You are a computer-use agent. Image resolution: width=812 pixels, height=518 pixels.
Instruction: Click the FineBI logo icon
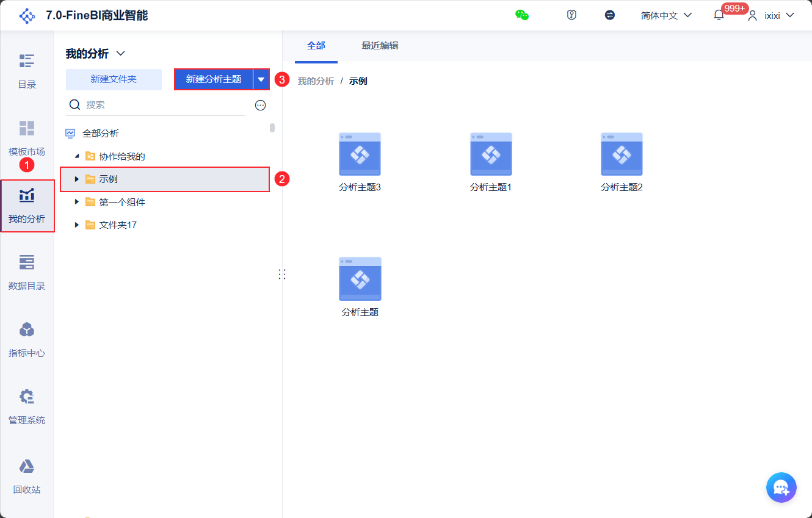click(27, 16)
